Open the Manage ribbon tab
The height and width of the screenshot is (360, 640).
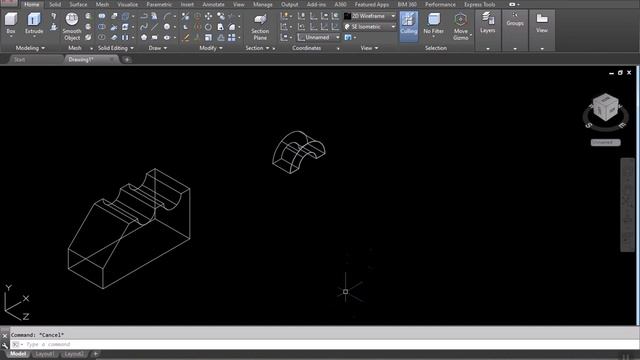(x=262, y=4)
